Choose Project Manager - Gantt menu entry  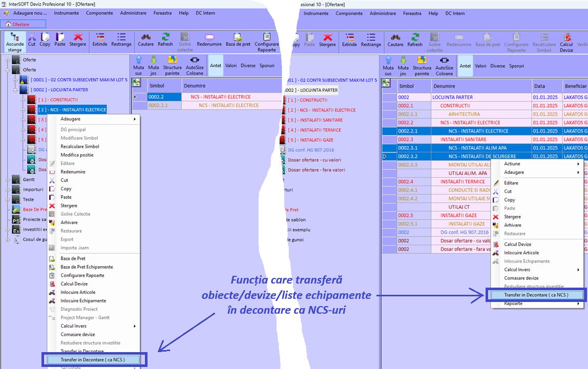85,318
